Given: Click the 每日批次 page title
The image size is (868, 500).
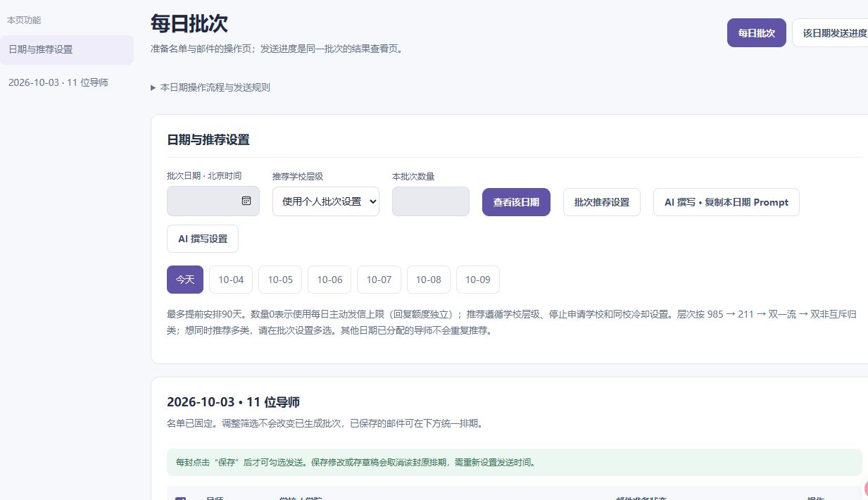Looking at the screenshot, I should [189, 23].
